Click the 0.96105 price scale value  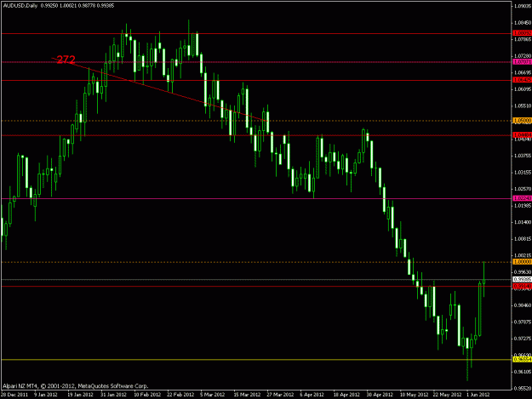[x=523, y=372]
